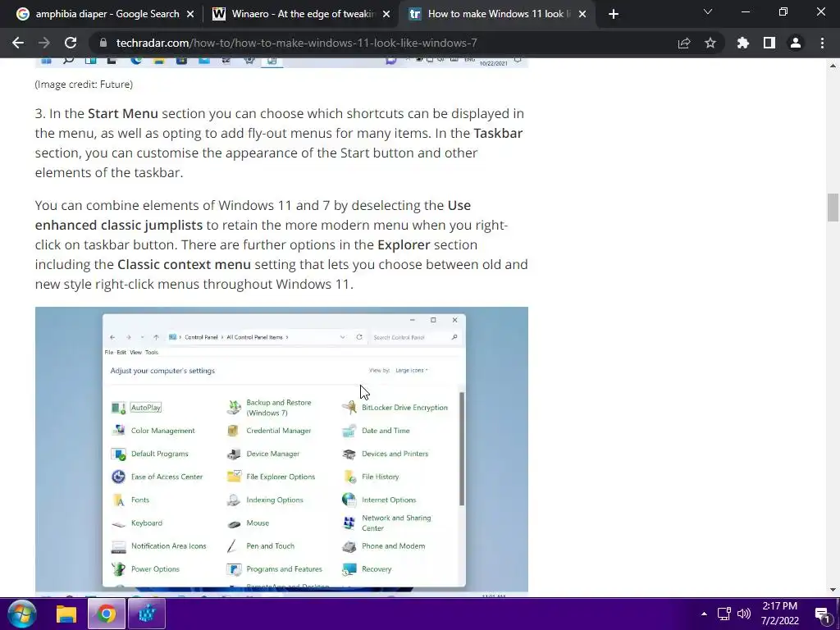Toggle the Chrome side panel
The image size is (840, 630).
(x=769, y=43)
